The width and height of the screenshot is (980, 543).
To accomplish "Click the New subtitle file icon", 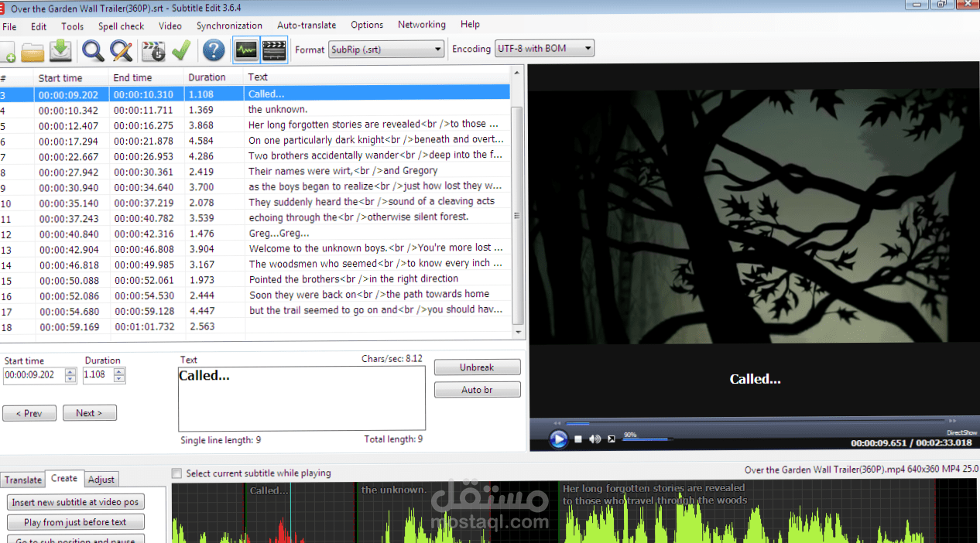I will click(x=6, y=51).
